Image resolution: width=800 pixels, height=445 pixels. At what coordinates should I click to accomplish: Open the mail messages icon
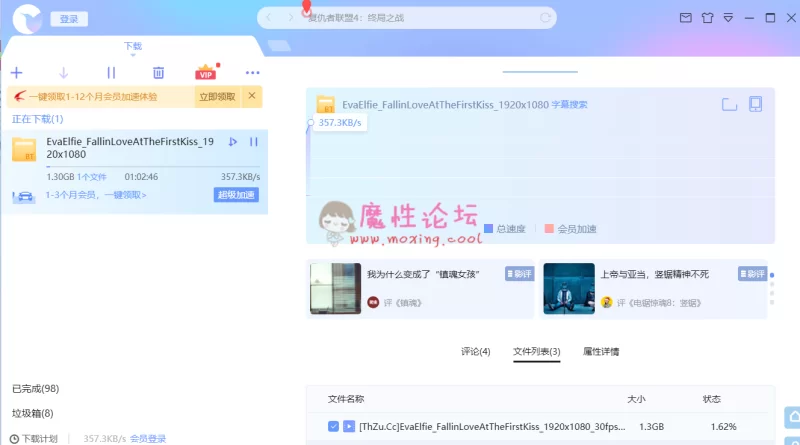(x=686, y=18)
